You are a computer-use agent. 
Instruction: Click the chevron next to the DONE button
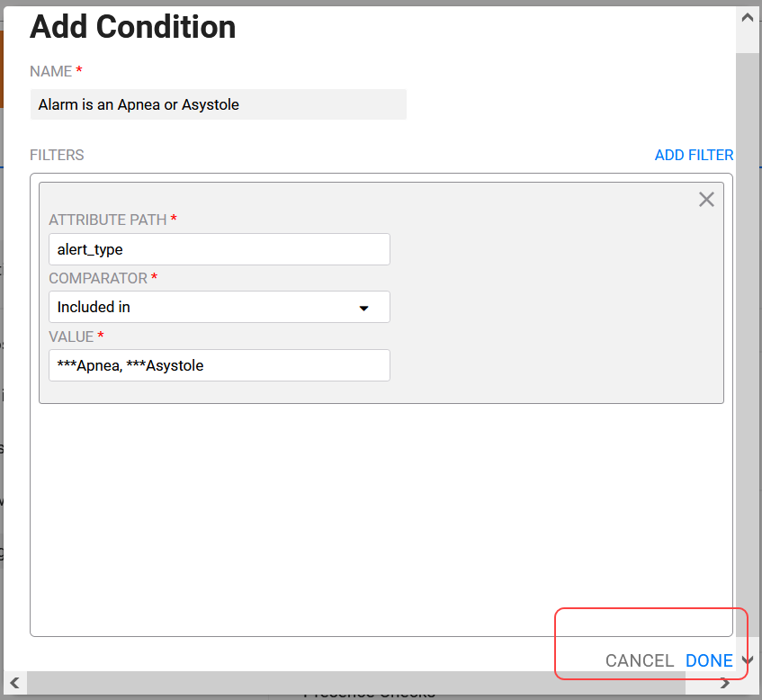(747, 660)
